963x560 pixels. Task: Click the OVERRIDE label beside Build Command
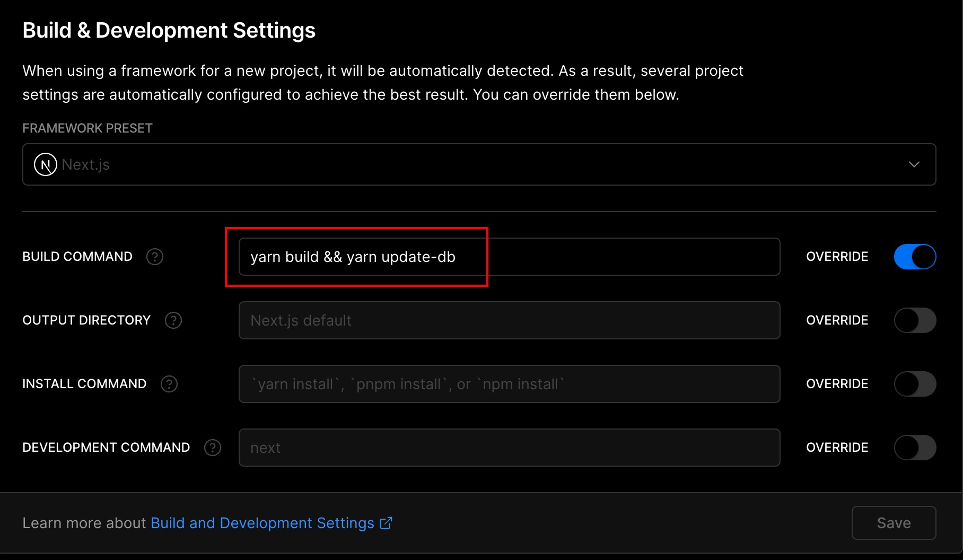(837, 257)
